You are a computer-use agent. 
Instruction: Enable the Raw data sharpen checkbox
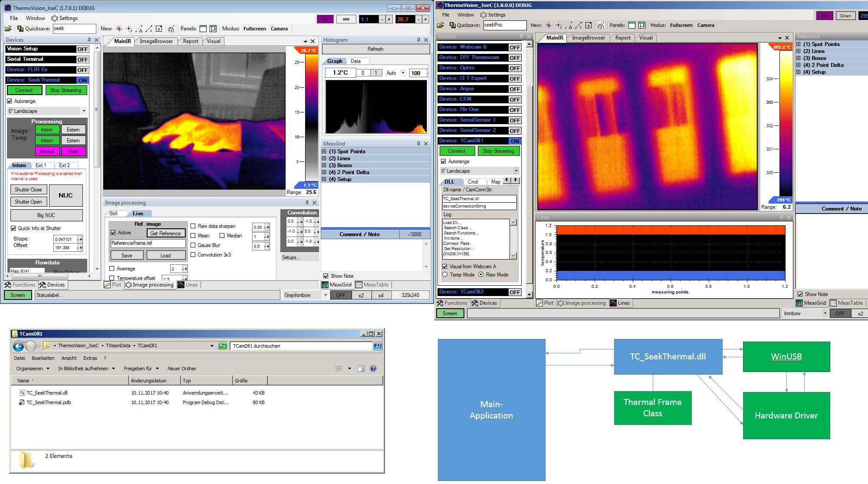click(193, 226)
